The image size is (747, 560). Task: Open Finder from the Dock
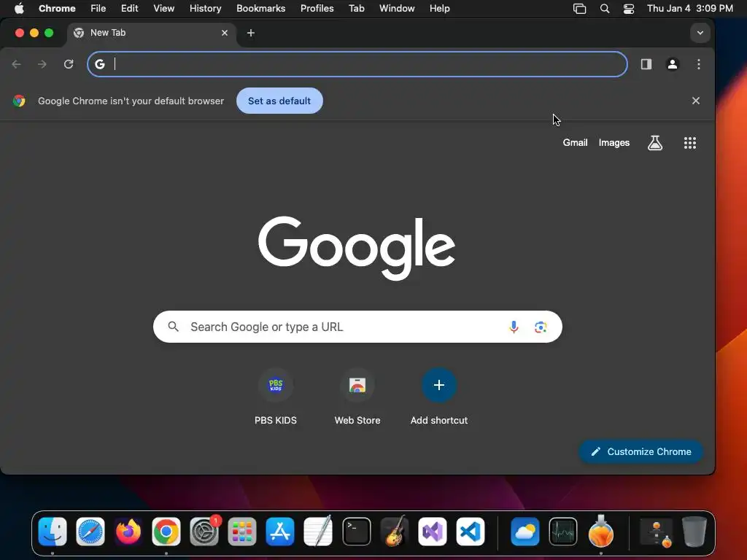click(x=53, y=532)
